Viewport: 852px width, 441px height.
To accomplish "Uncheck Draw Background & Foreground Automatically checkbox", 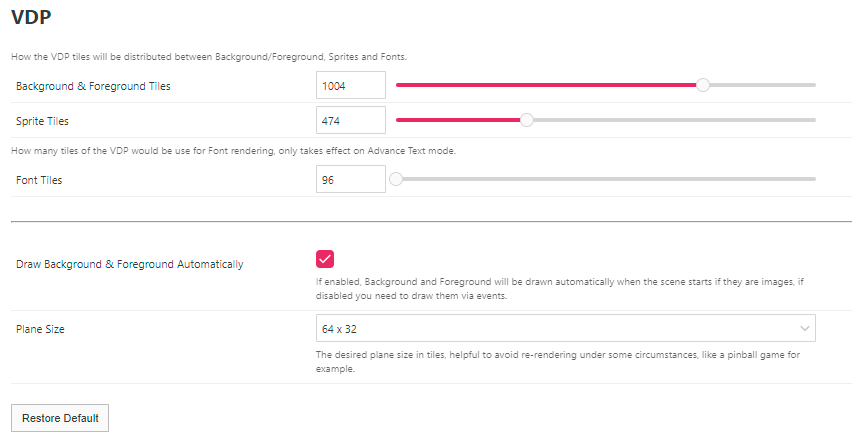I will tap(325, 259).
